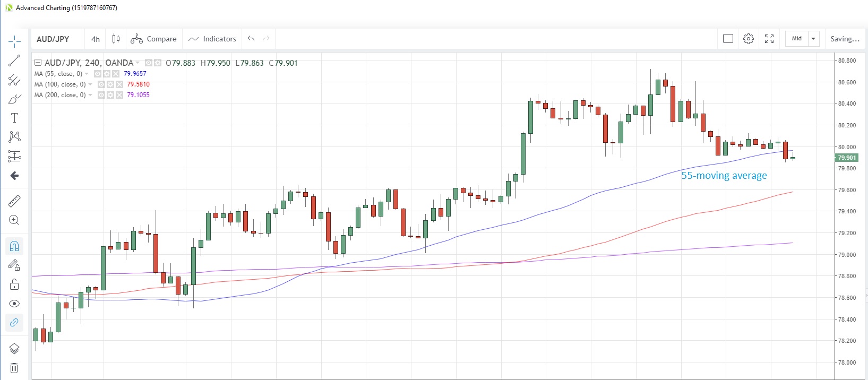This screenshot has width=868, height=380.
Task: Open the candlestick chart style selector
Action: point(116,39)
